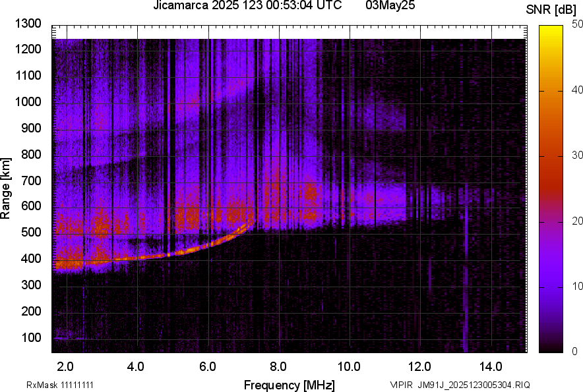This screenshot has width=583, height=392.
Task: Click the colorbar tick label '0'
Action: 575,351
